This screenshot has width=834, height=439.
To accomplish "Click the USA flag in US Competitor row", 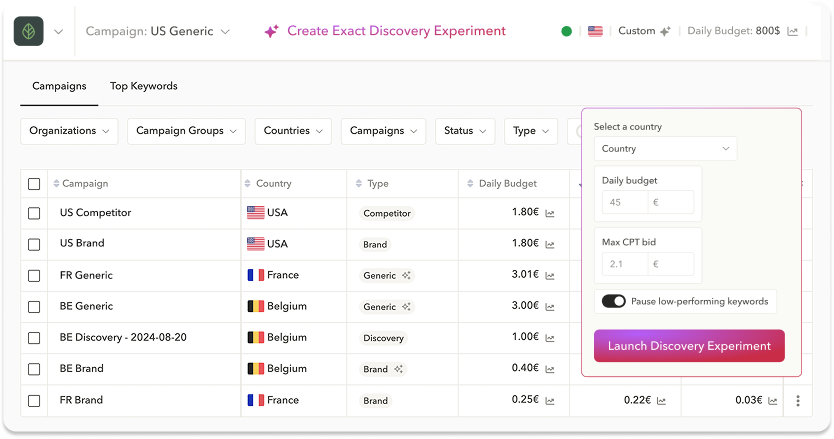I will (x=256, y=213).
